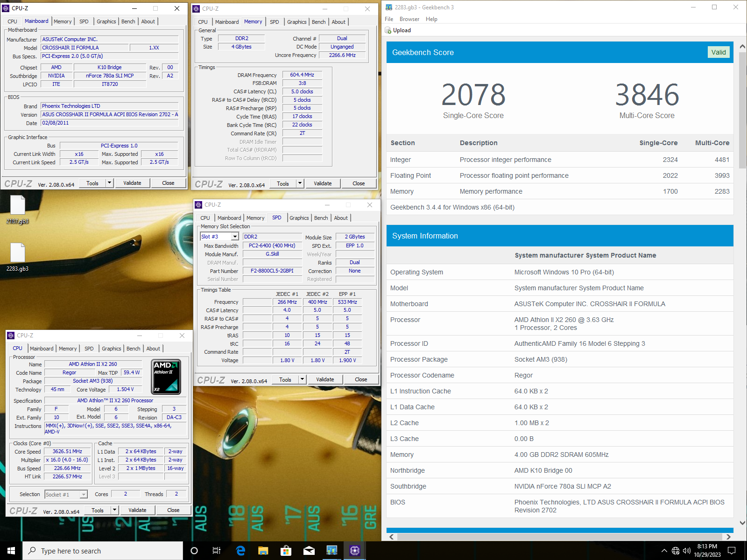The height and width of the screenshot is (560, 747).
Task: Click the Core Speed value 3626.51 MHz
Action: point(67,452)
